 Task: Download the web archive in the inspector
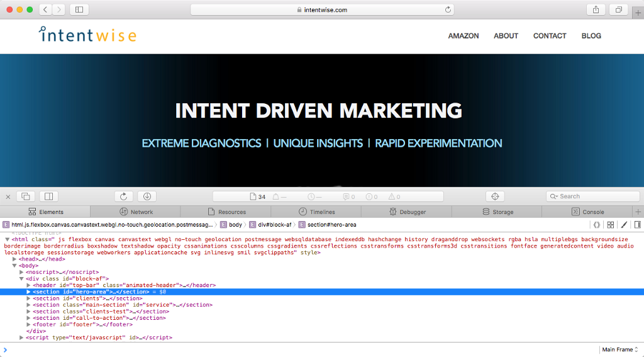click(x=147, y=196)
